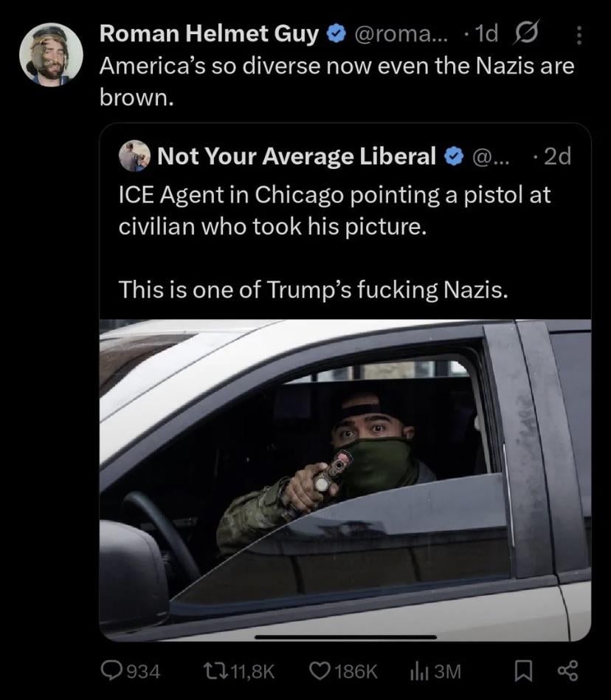Open Not Your Average Liberal's small avatar
The height and width of the screenshot is (700, 611).
pos(134,156)
